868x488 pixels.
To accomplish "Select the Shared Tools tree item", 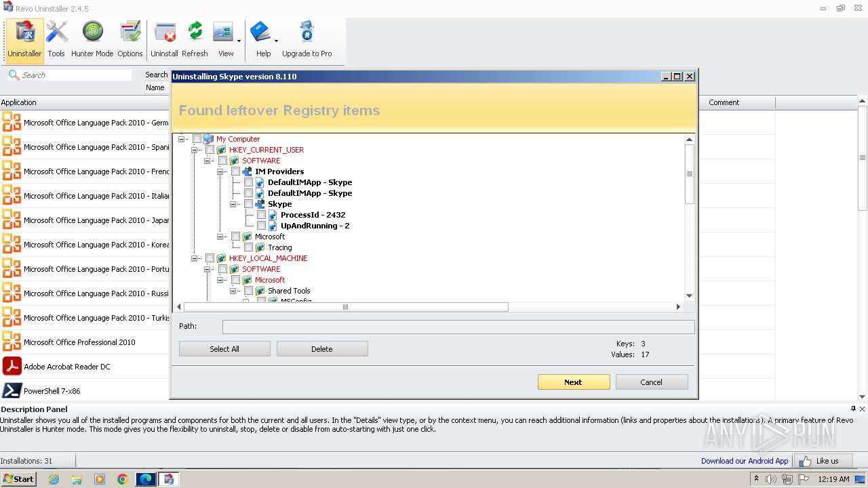I will tap(289, 291).
